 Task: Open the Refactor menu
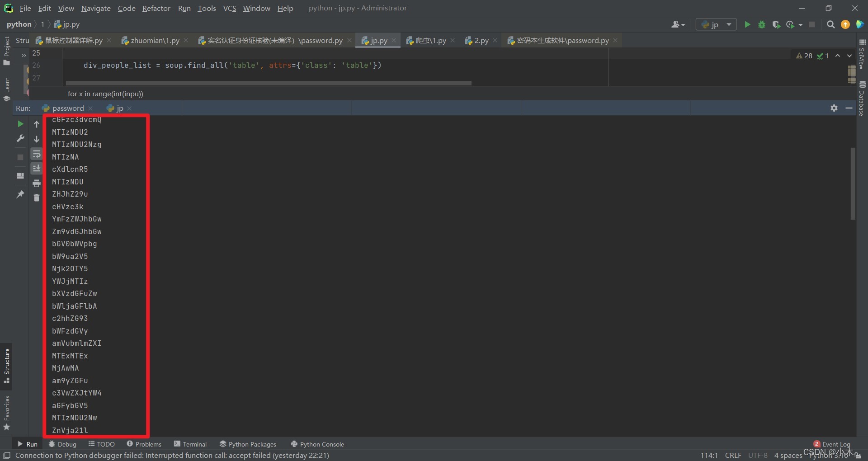[156, 8]
